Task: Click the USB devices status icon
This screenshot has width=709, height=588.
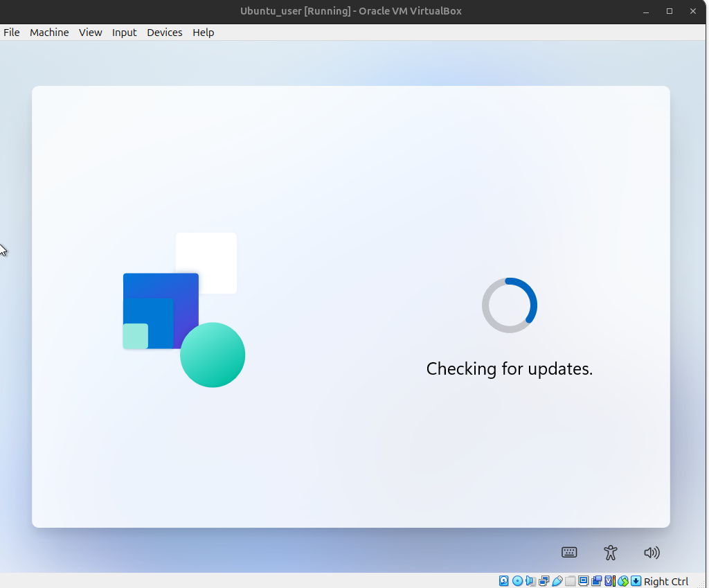Action: point(557,581)
